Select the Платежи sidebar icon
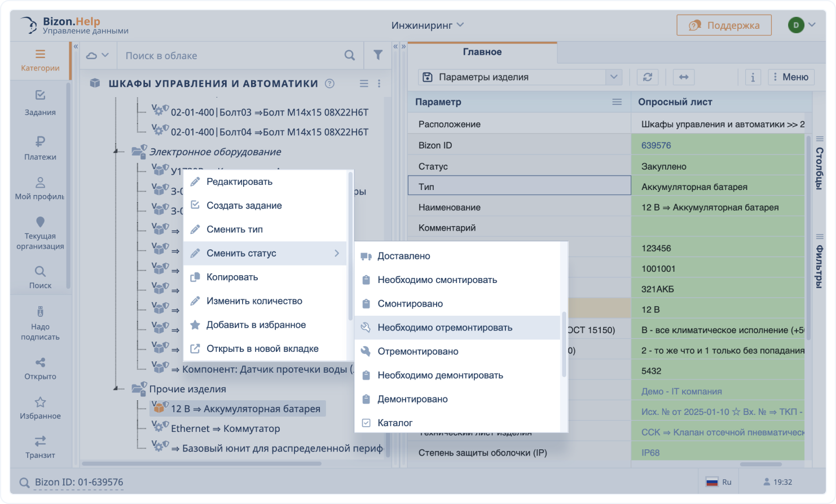Screen dimensions: 836x504 (x=40, y=149)
